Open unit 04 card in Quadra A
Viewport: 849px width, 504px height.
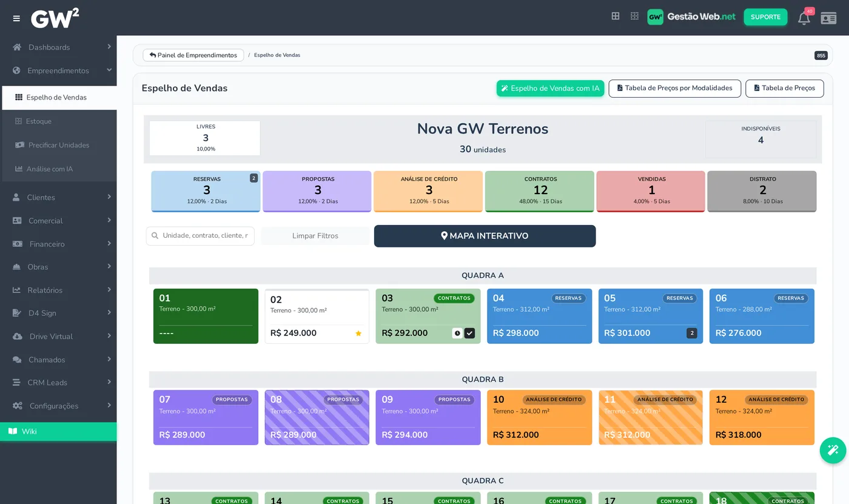pyautogui.click(x=539, y=316)
